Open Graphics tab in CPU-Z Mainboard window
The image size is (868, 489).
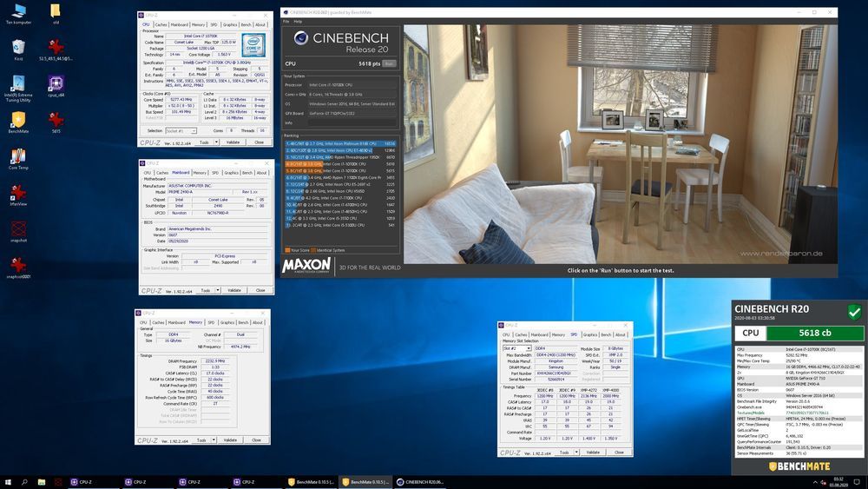coord(231,173)
